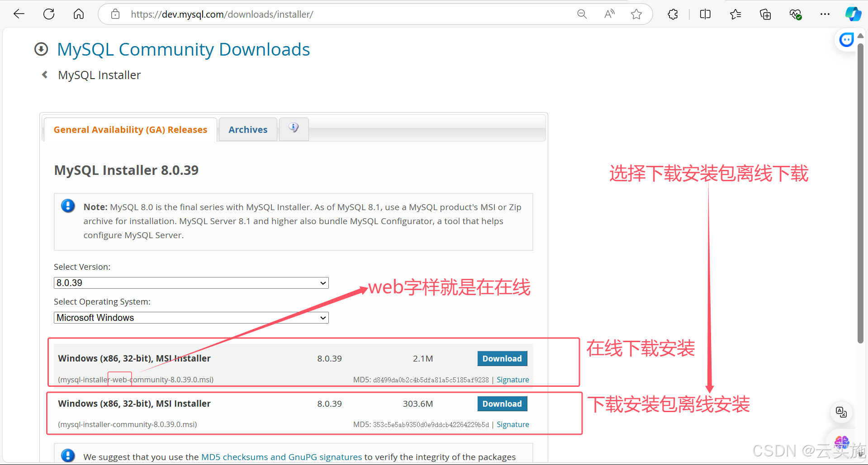
Task: Open the Extensions puzzle icon
Action: pyautogui.click(x=673, y=14)
